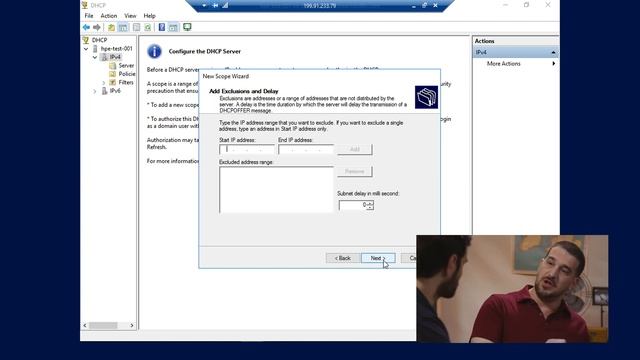This screenshot has width=640, height=360.
Task: Click the signal strength icon on connection bar
Action: pyautogui.click(x=225, y=5)
